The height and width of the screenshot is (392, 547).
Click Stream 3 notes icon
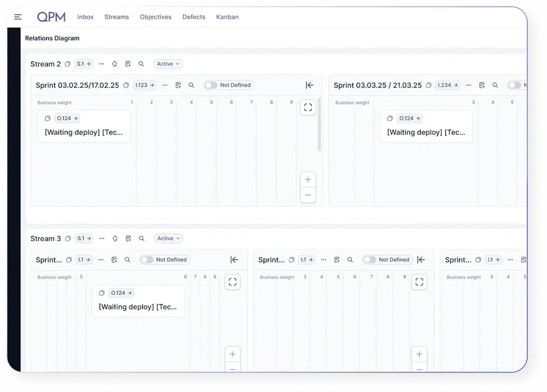(x=128, y=238)
